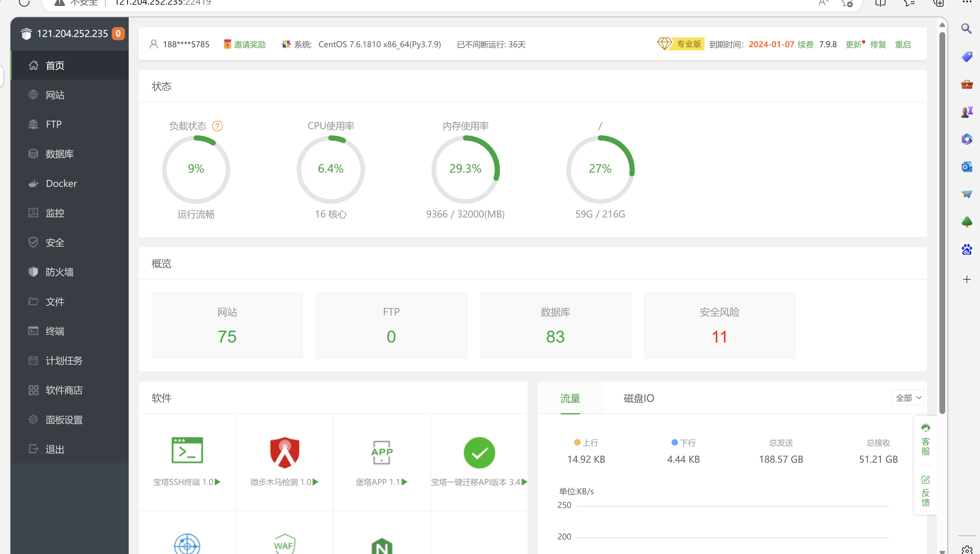This screenshot has width=980, height=554.
Task: Open the 宝塔SSH终端 software icon
Action: click(187, 450)
